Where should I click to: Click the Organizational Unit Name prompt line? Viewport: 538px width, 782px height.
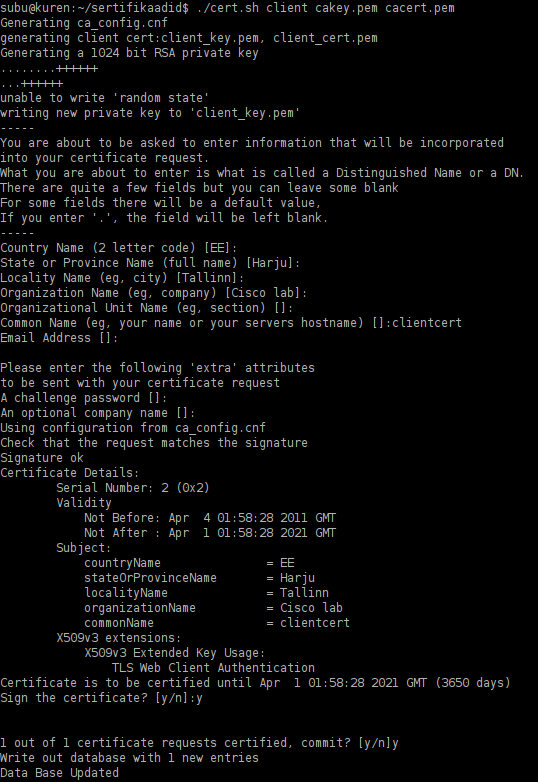coord(147,308)
